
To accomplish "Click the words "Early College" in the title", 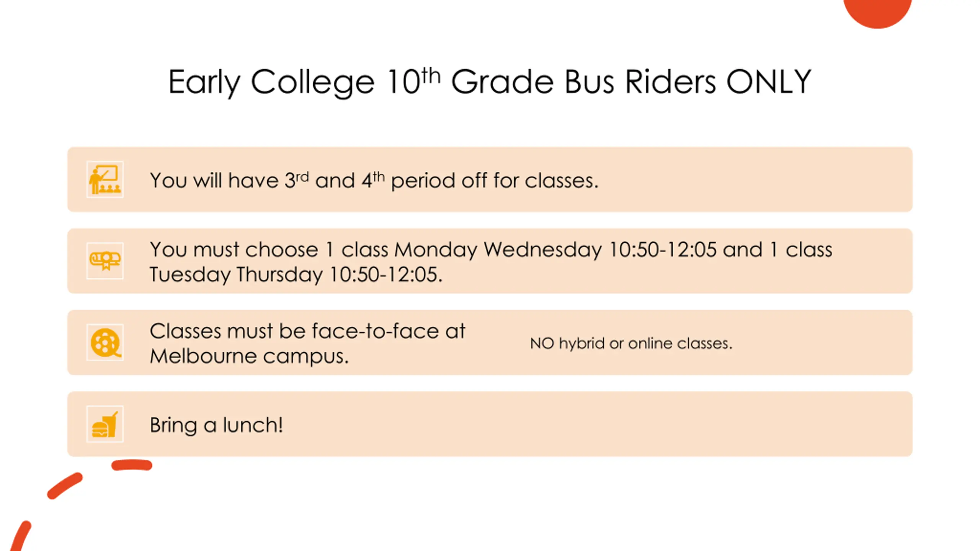I will pos(271,83).
